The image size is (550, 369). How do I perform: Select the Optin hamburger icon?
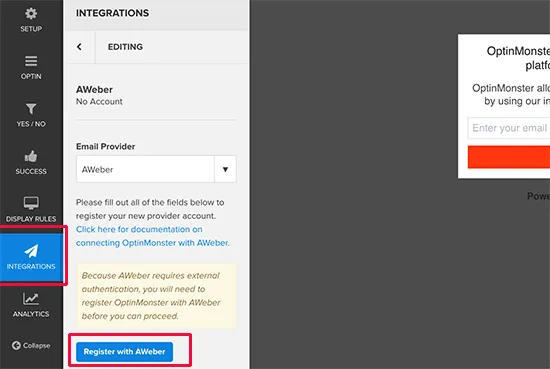coord(31,61)
